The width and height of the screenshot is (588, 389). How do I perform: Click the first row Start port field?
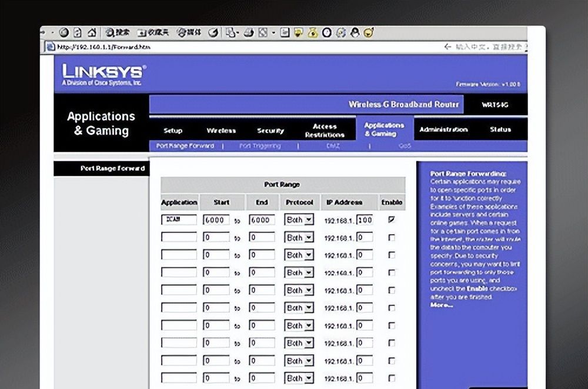click(x=216, y=220)
